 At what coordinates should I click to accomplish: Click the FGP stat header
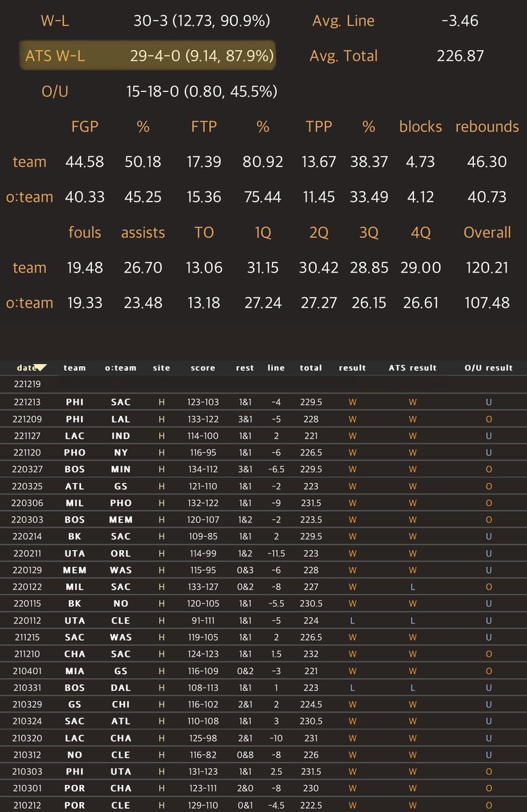coord(85,127)
